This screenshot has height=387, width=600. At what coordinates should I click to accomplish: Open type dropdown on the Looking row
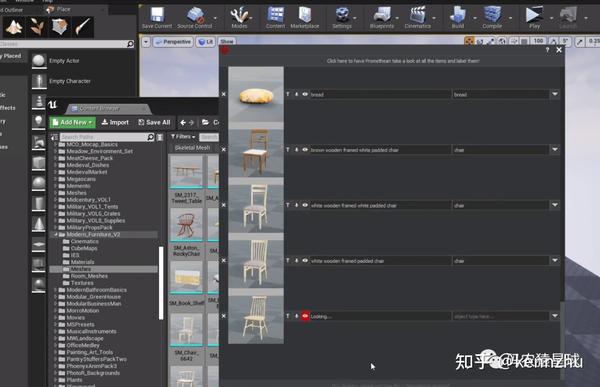pos(555,316)
